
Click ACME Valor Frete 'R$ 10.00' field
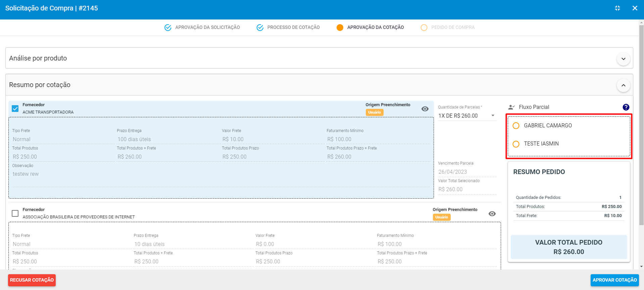point(273,139)
